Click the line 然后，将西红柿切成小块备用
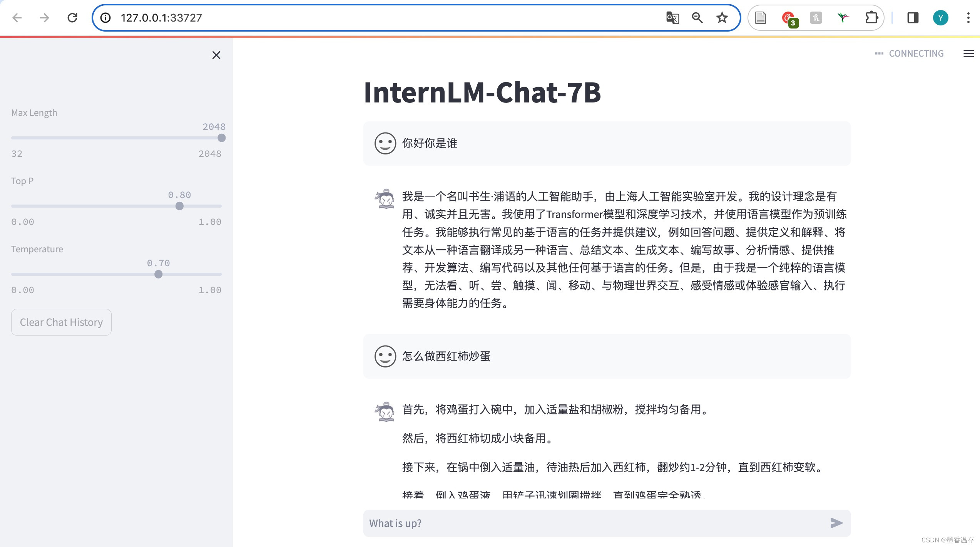 tap(477, 438)
